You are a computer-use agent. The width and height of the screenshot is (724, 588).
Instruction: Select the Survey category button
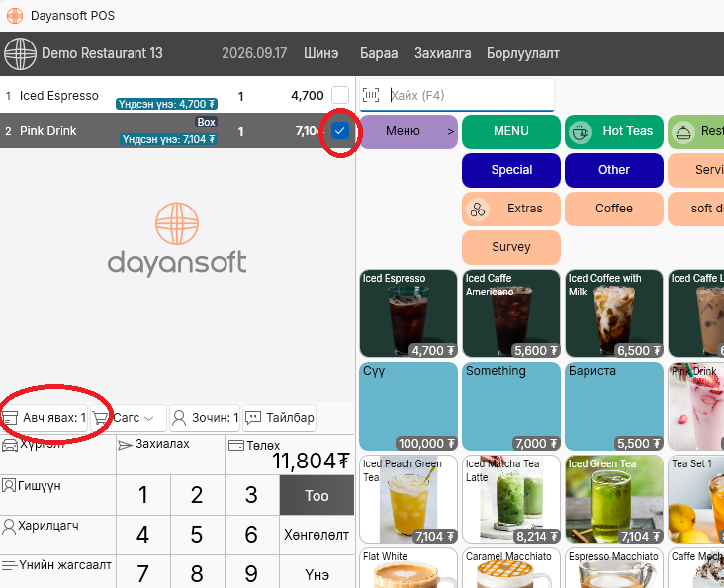(x=511, y=247)
